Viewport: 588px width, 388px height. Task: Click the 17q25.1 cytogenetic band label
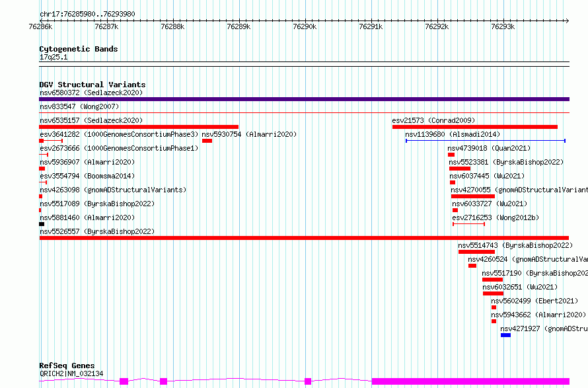tap(54, 57)
